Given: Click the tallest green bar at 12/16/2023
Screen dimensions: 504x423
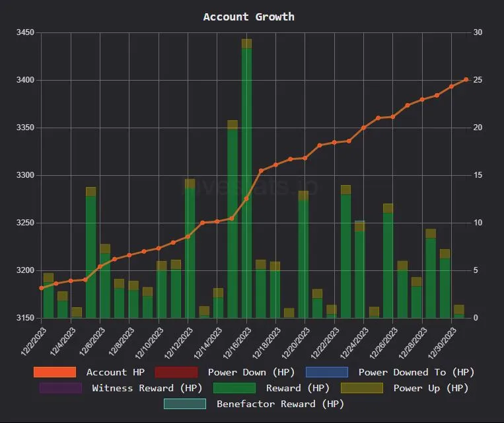Looking at the screenshot, I should (247, 183).
